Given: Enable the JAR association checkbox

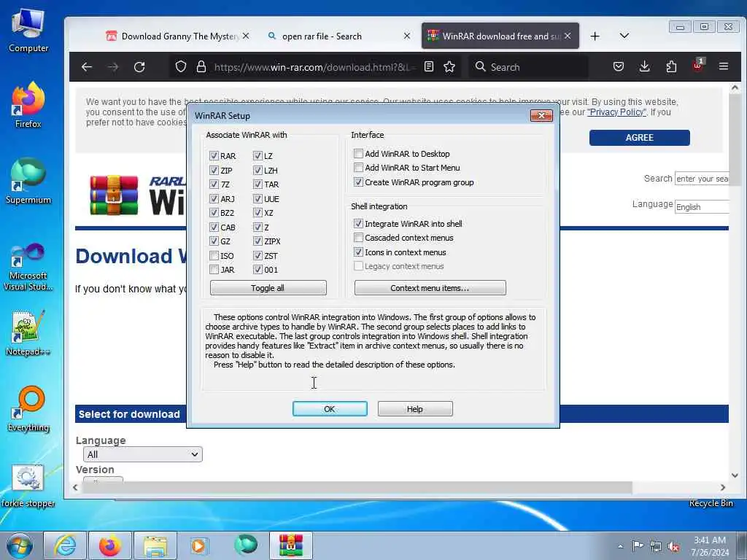Looking at the screenshot, I should tap(214, 270).
